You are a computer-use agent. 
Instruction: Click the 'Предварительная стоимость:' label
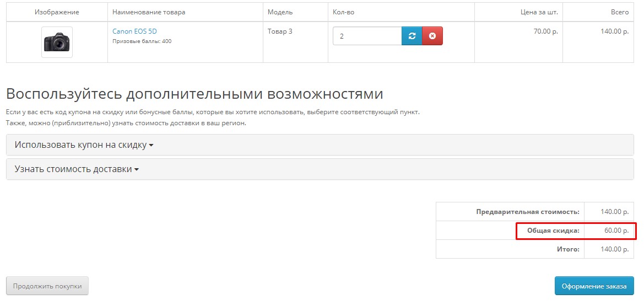click(x=528, y=212)
